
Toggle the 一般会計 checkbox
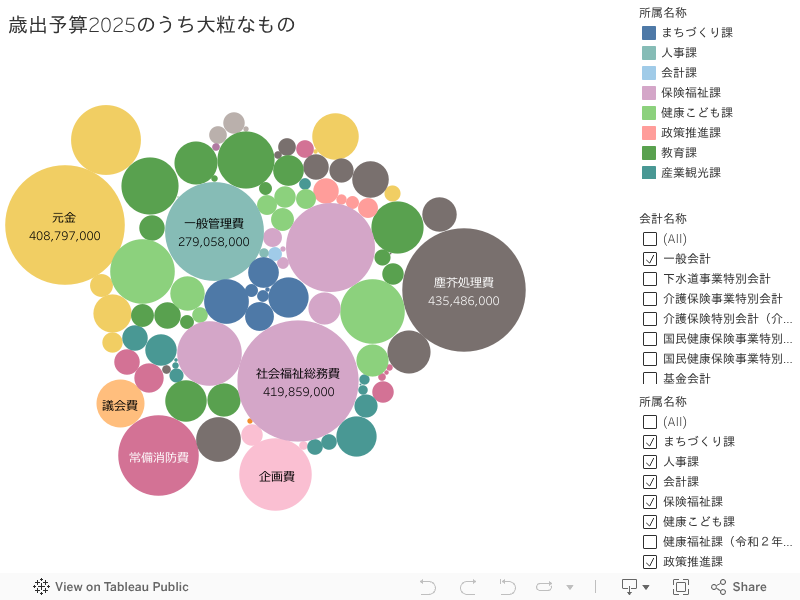coord(650,259)
